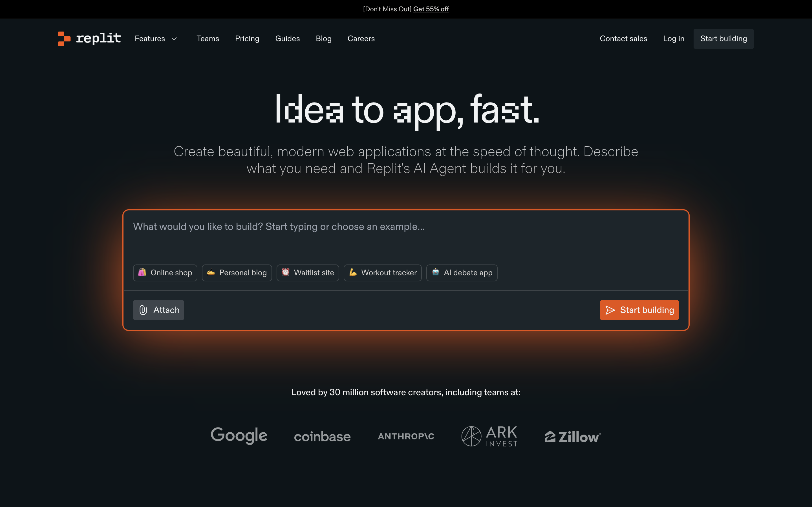
Task: Open the Teams page
Action: (208, 39)
